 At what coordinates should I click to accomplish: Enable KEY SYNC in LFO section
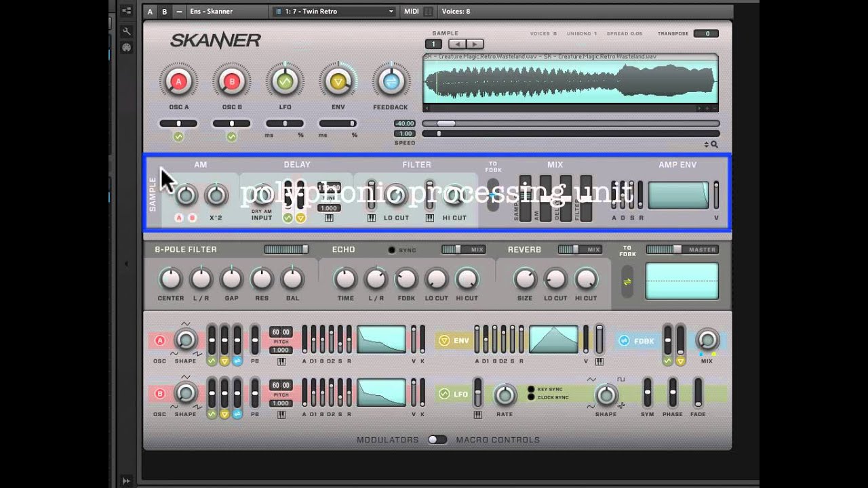point(531,389)
